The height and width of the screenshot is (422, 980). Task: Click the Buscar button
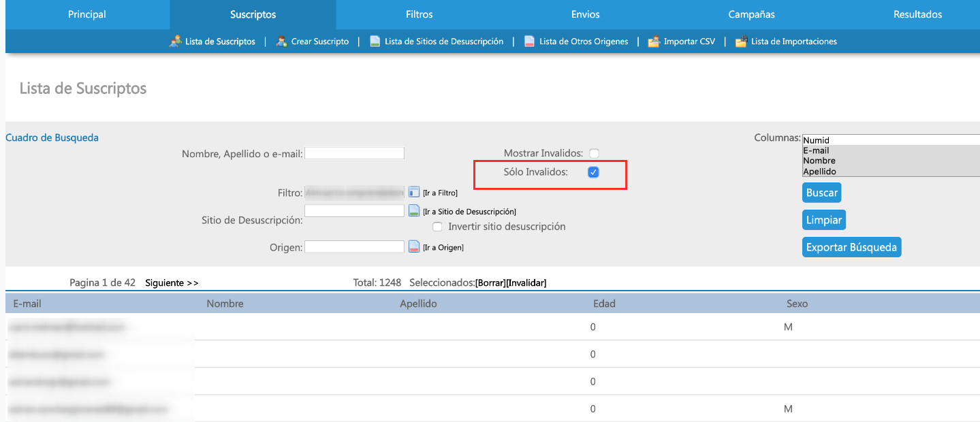(x=822, y=193)
